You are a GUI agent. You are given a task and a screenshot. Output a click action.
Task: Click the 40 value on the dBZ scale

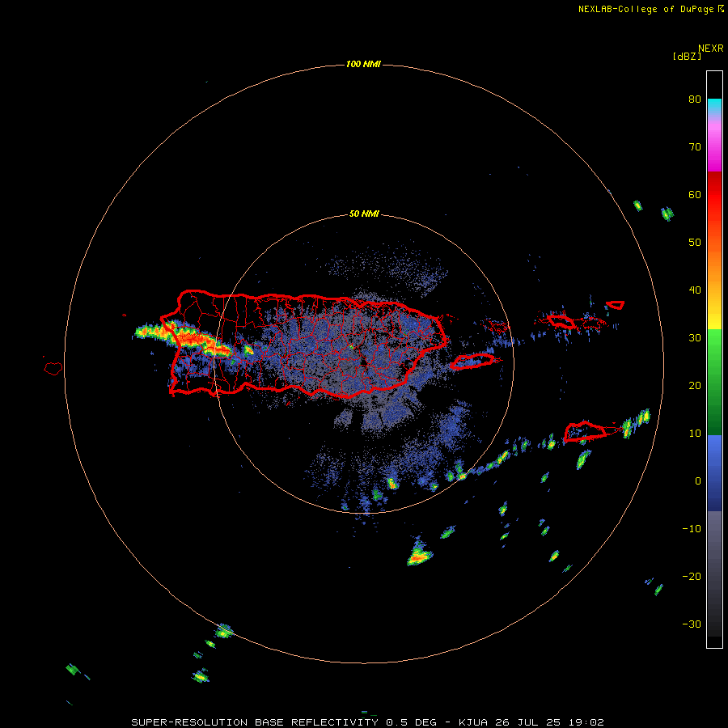(695, 290)
